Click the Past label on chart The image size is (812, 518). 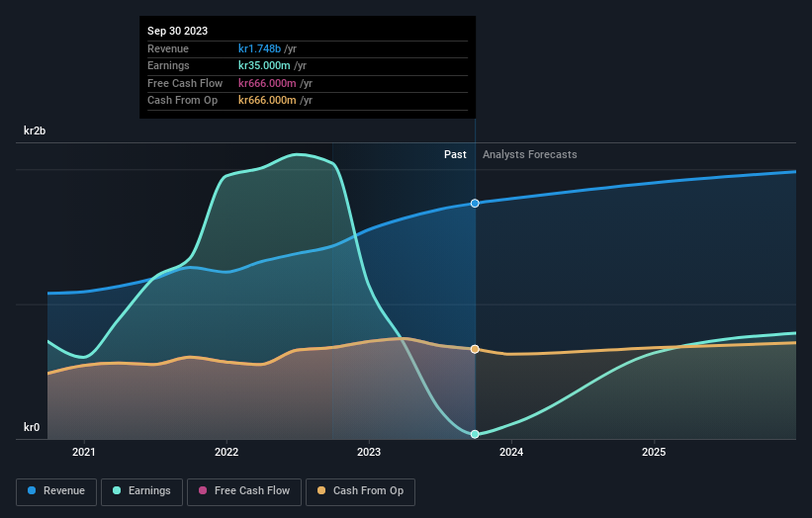click(x=455, y=155)
